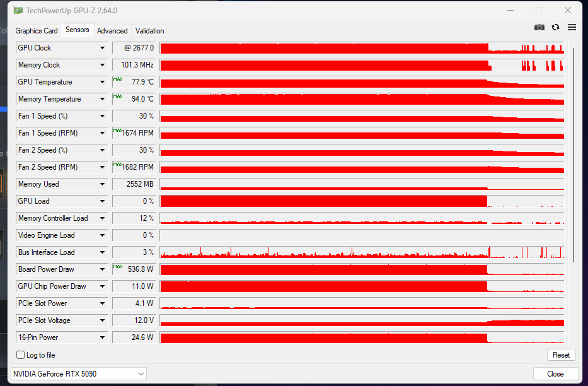Viewport: 588px width, 386px height.
Task: Enable the Log to file checkbox
Action: [x=21, y=355]
